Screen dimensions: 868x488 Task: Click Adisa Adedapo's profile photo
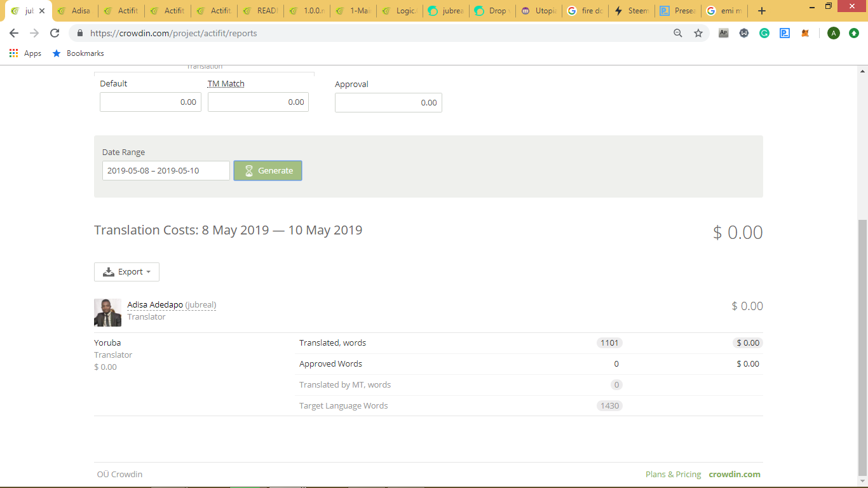pyautogui.click(x=107, y=313)
